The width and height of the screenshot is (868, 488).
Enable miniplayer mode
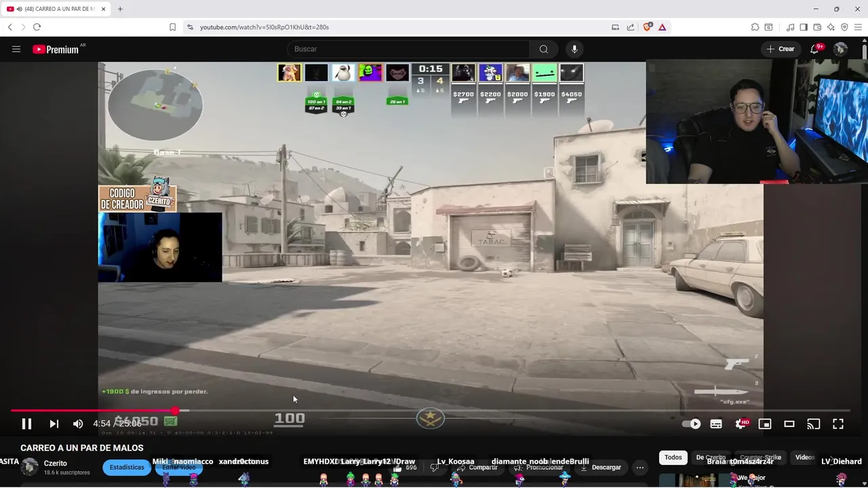(x=765, y=424)
